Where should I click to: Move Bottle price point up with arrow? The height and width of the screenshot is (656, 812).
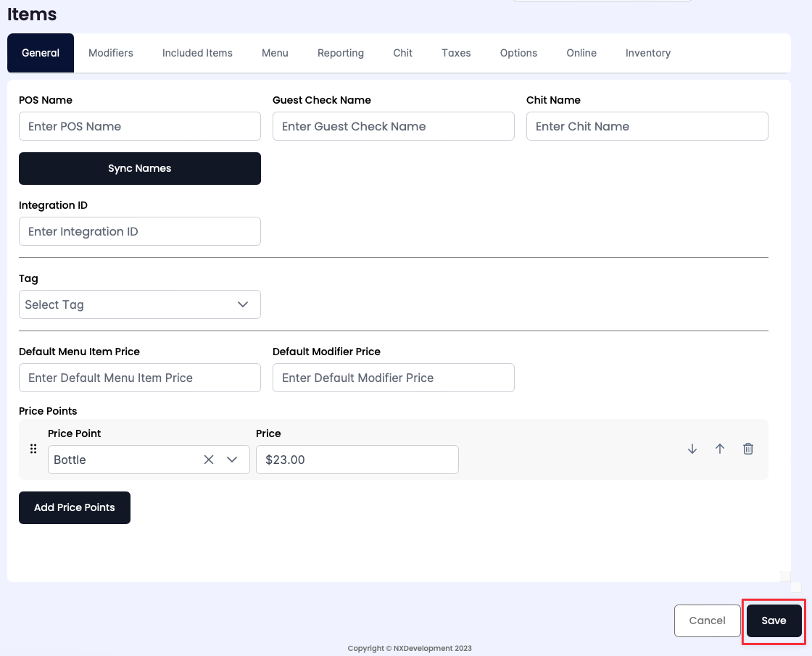pyautogui.click(x=720, y=449)
